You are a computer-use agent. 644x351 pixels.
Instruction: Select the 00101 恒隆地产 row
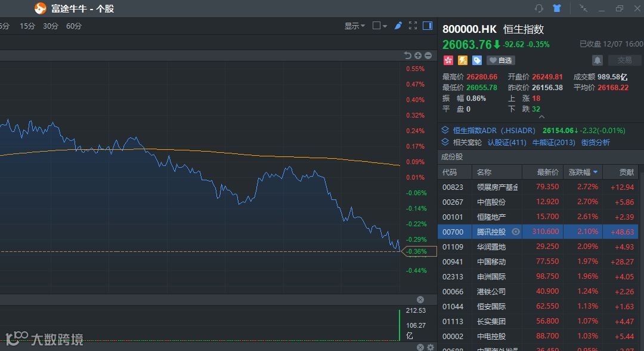[x=538, y=217]
